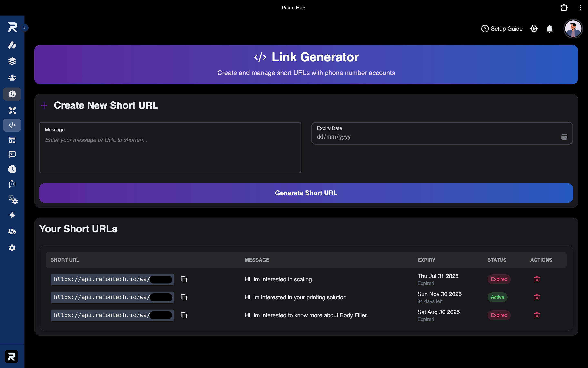Click the EXPIRY column header
The height and width of the screenshot is (368, 588).
[426, 260]
